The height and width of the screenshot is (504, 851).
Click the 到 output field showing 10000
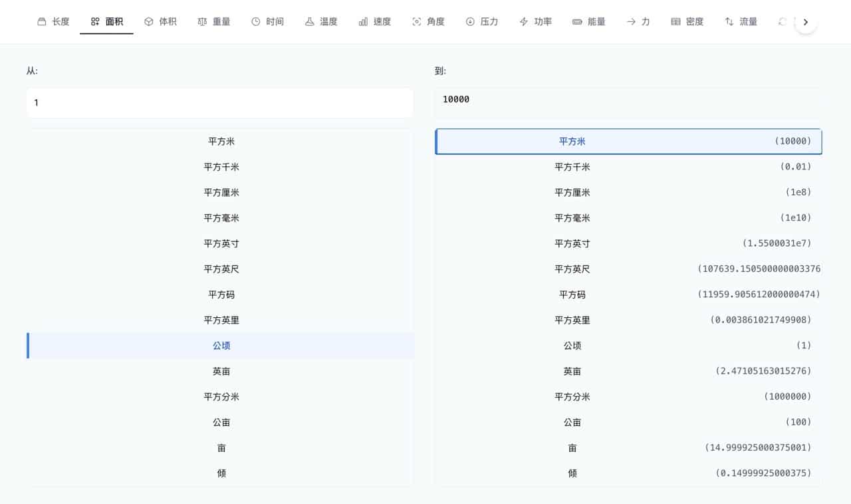click(x=628, y=103)
